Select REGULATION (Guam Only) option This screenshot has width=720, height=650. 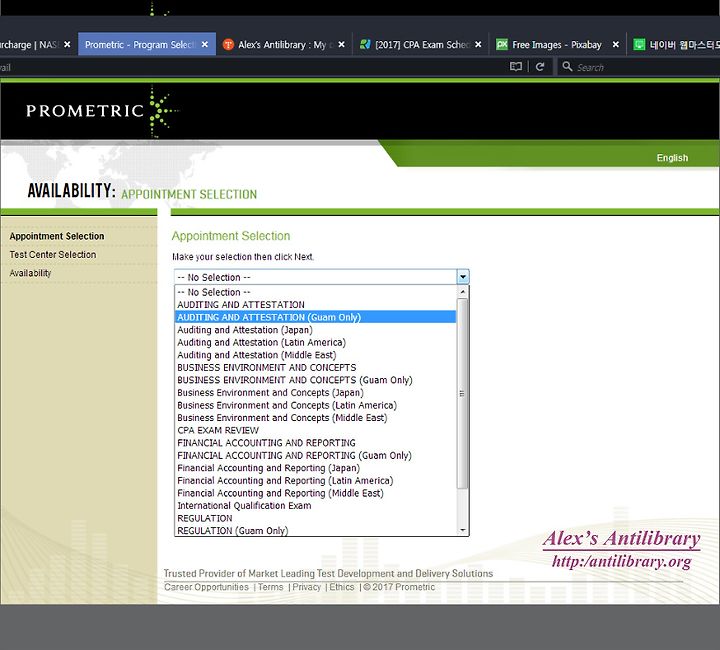tap(316, 530)
